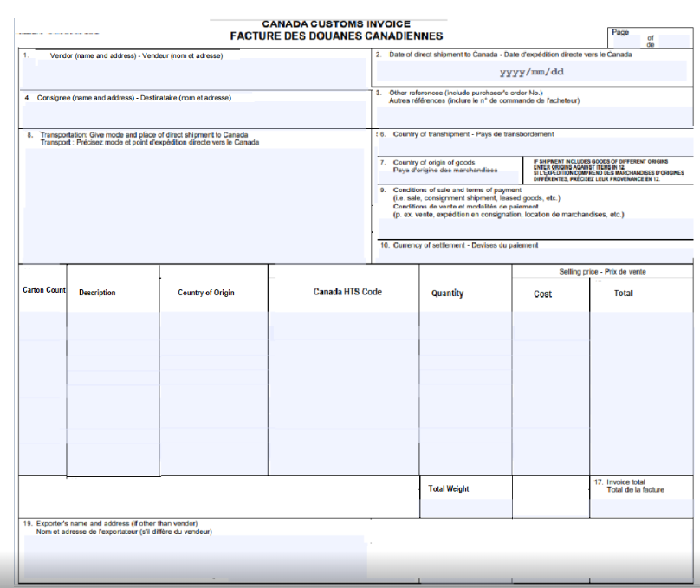Click the Vendor name and address field
Screen dimensions: 700x588
click(x=195, y=73)
